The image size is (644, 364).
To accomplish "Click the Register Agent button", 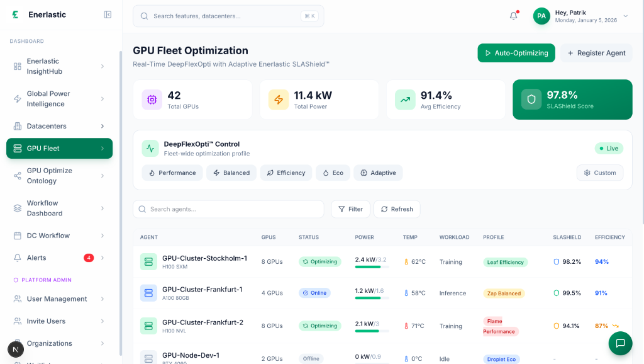I will tap(596, 53).
